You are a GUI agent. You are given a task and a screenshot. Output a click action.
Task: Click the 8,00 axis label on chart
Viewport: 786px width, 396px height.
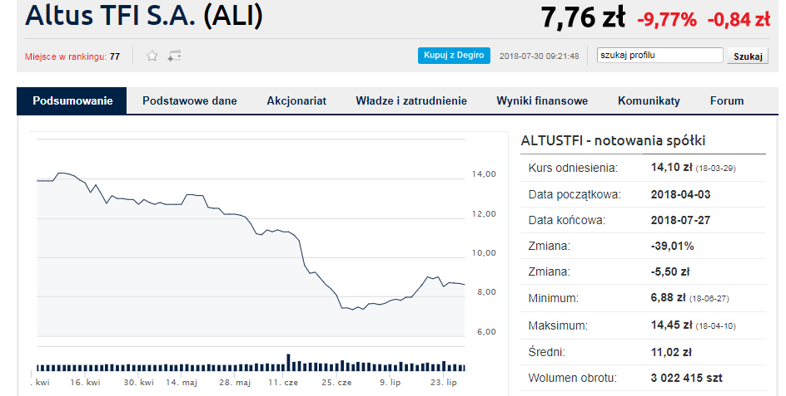pyautogui.click(x=486, y=292)
